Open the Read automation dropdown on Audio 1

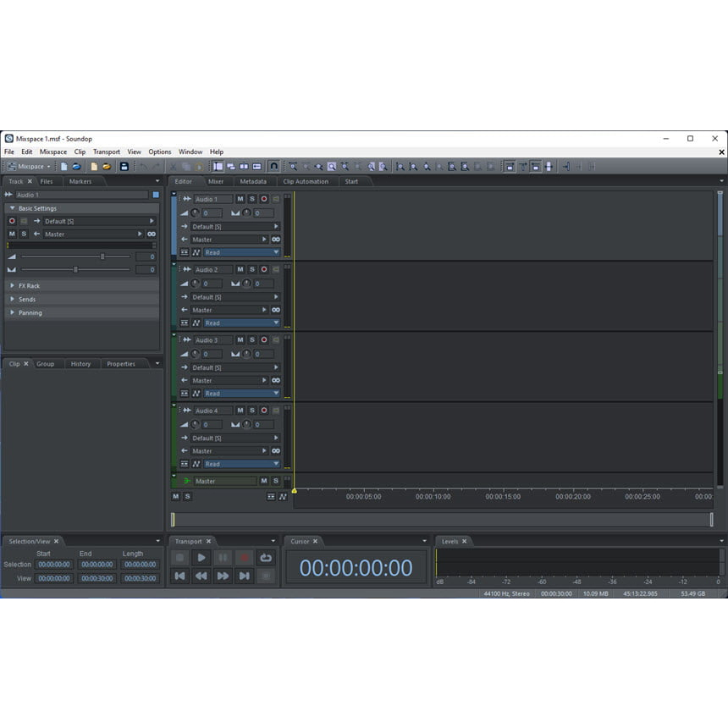pyautogui.click(x=240, y=252)
